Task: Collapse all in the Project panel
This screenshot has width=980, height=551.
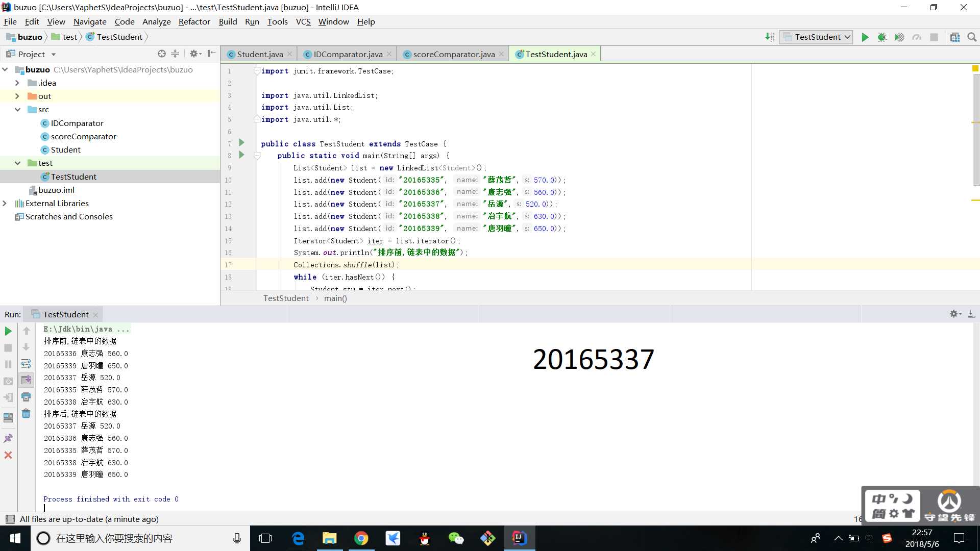Action: 175,54
